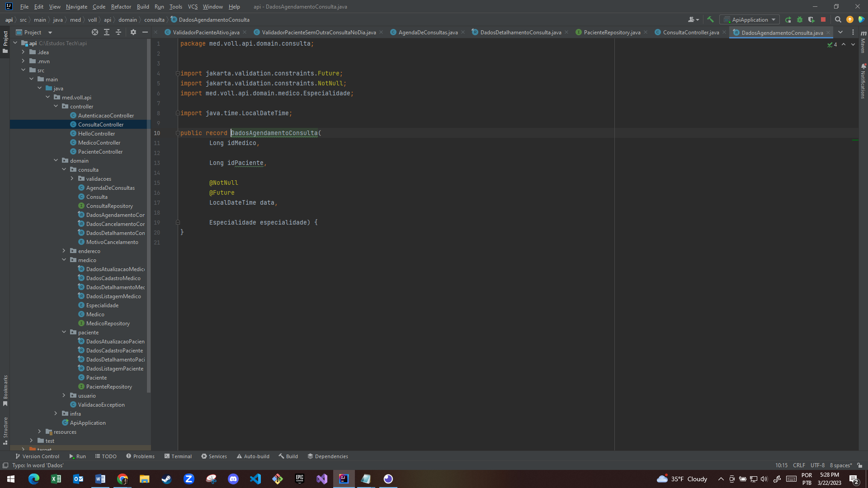The width and height of the screenshot is (868, 488).
Task: Run ApiApplication with Coverage icon
Action: (x=811, y=19)
